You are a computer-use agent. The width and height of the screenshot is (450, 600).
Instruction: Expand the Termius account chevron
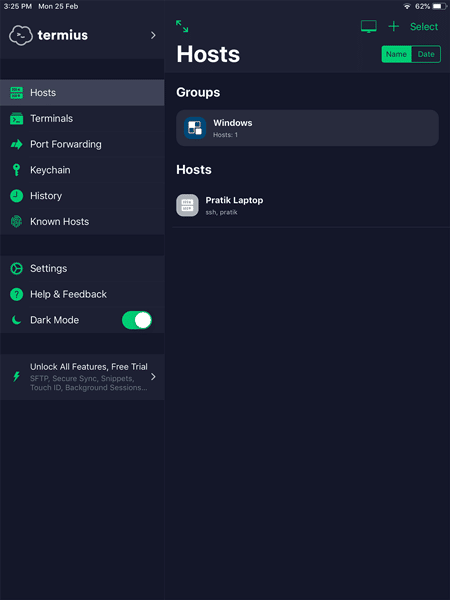click(x=153, y=35)
